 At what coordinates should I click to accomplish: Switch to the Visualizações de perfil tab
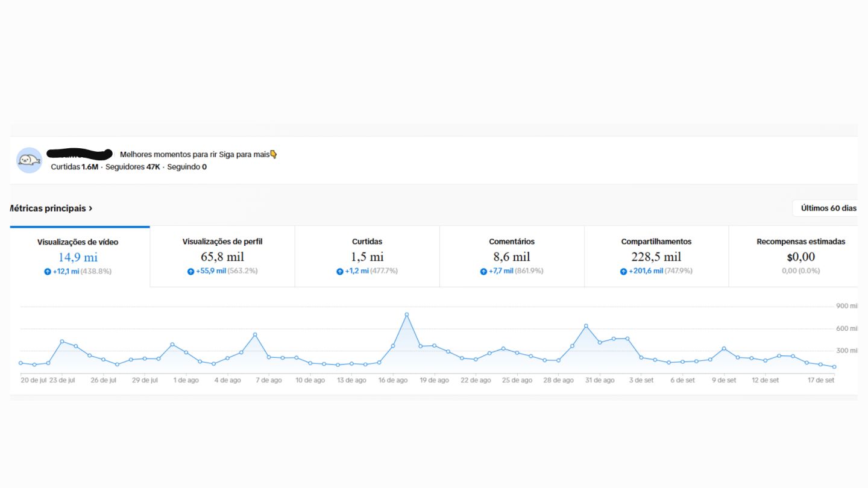[222, 257]
